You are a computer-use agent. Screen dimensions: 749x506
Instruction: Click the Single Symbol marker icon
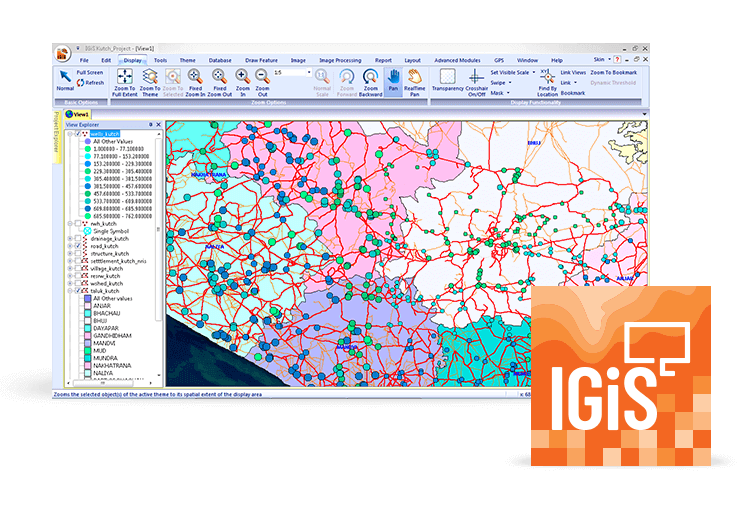87,231
